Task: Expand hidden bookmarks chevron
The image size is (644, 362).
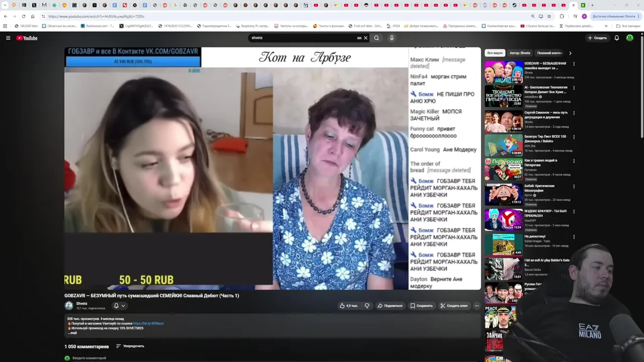Action: click(606, 26)
